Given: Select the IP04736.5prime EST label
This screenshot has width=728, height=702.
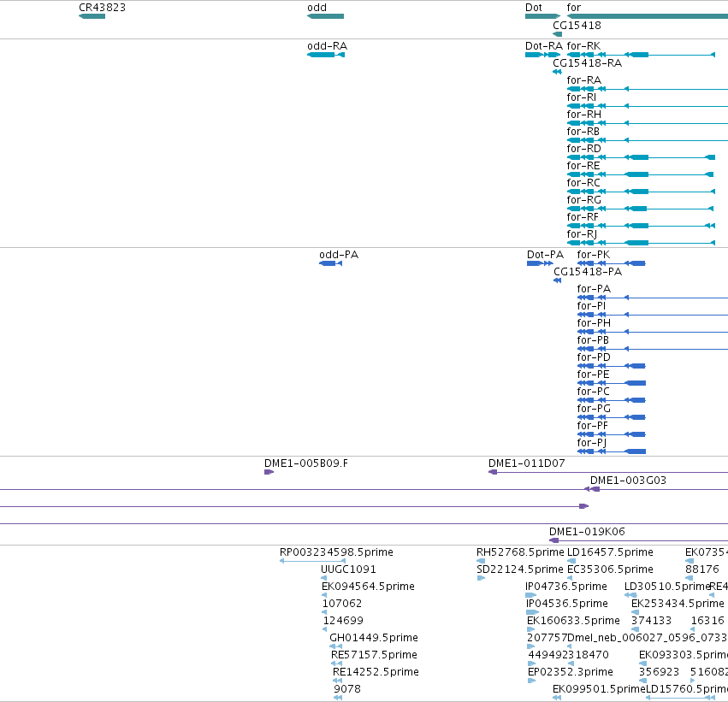Looking at the screenshot, I should (x=566, y=587).
